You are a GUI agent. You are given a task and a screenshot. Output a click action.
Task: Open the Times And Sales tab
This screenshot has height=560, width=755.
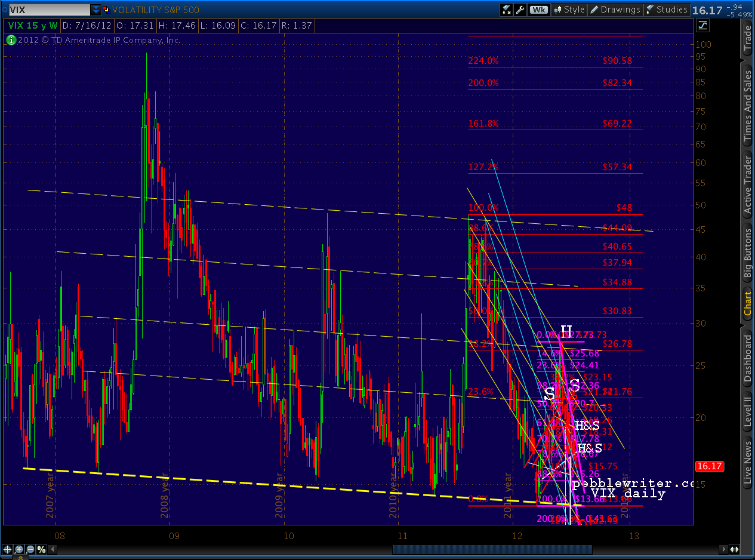[748, 106]
